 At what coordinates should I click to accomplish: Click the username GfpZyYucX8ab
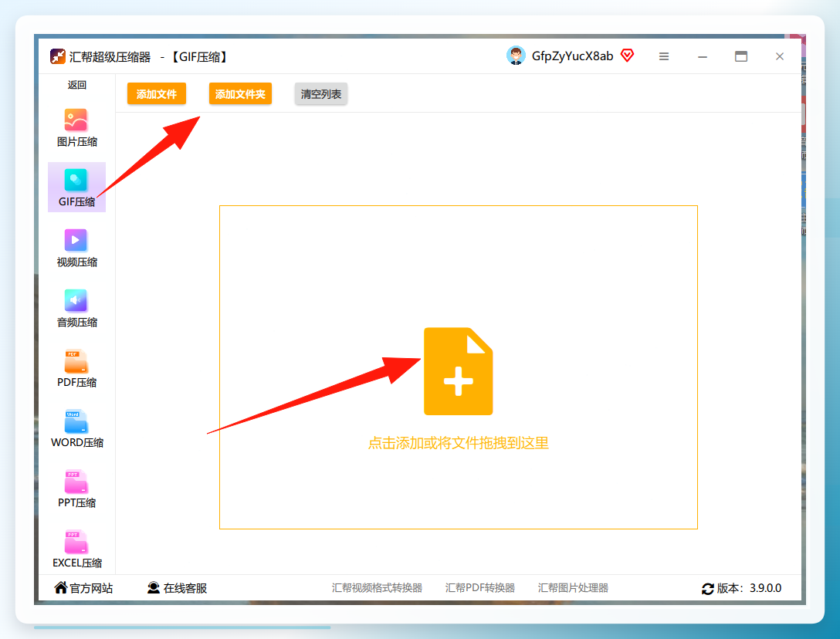[572, 56]
